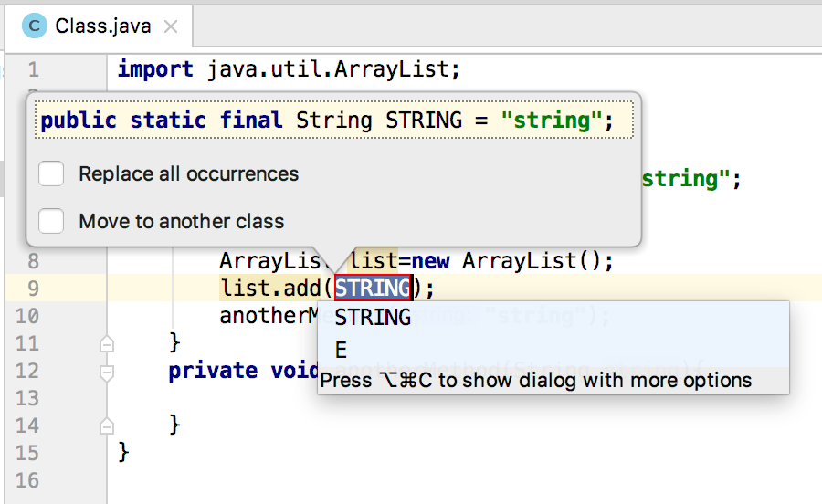Click the highlighted STRING name field
This screenshot has width=822, height=504.
click(x=374, y=289)
